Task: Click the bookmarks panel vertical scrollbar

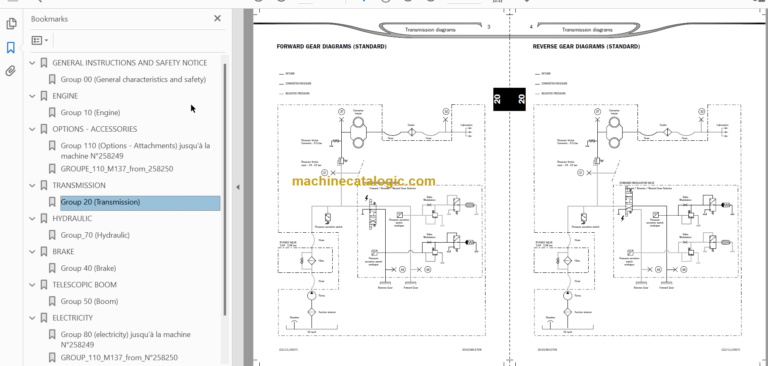Action: (x=225, y=190)
